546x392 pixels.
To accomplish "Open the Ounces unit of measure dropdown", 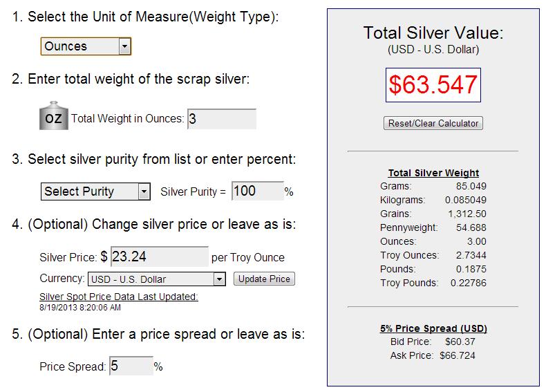I will pos(86,46).
